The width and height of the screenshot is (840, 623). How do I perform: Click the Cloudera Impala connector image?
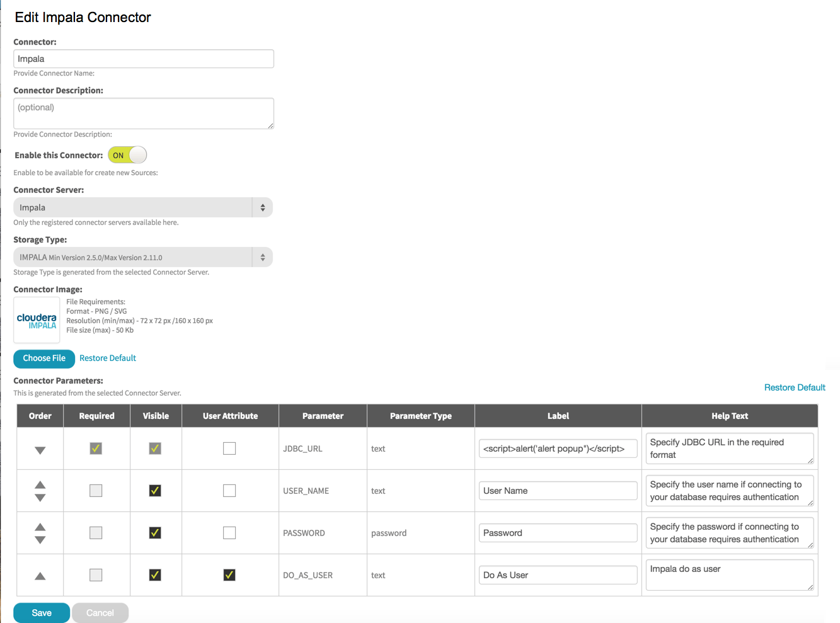tap(37, 321)
